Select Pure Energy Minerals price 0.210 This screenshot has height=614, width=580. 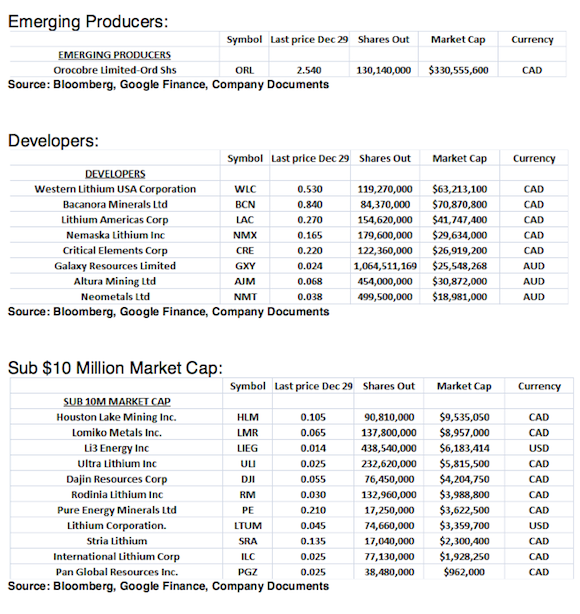(x=313, y=510)
